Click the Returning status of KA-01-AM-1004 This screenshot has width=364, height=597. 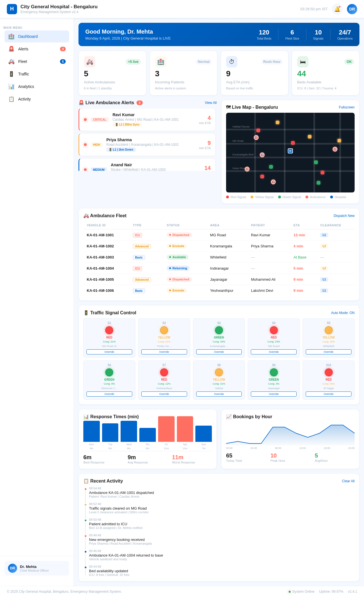click(178, 268)
